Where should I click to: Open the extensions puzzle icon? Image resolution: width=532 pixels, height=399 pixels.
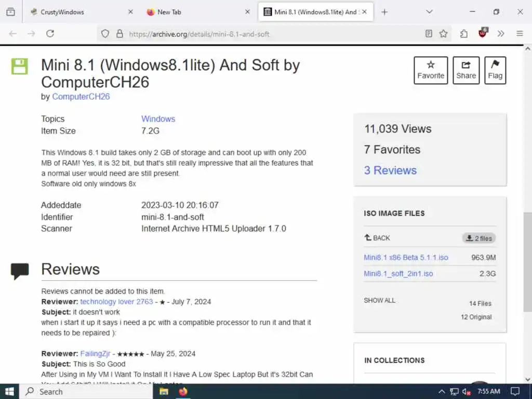(464, 34)
